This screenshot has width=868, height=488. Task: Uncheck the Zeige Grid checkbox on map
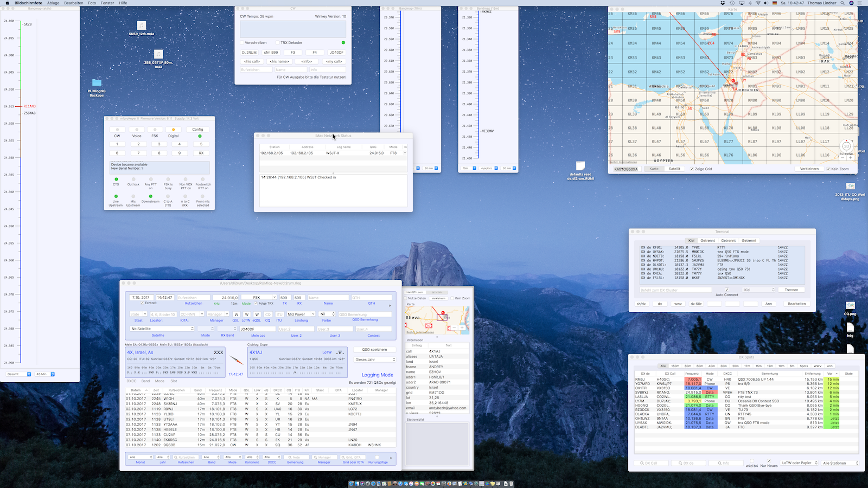point(692,169)
